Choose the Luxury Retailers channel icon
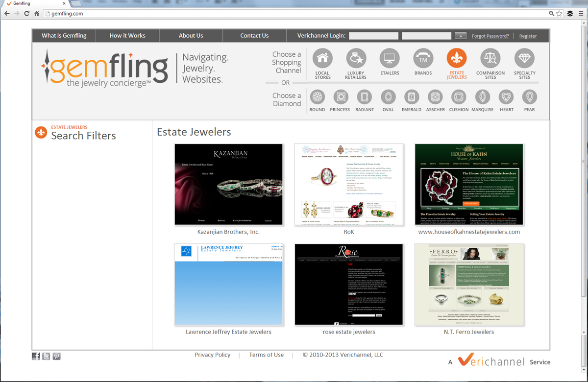This screenshot has width=588, height=382. point(356,58)
